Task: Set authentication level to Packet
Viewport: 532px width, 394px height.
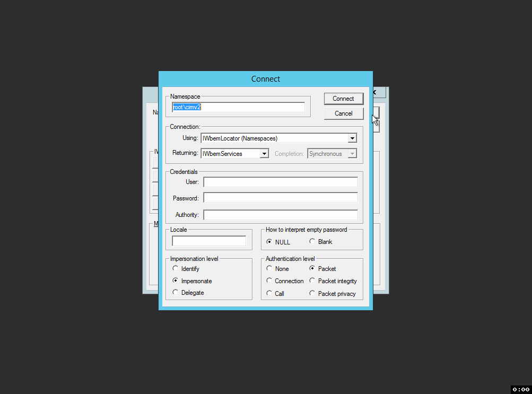Action: tap(312, 269)
